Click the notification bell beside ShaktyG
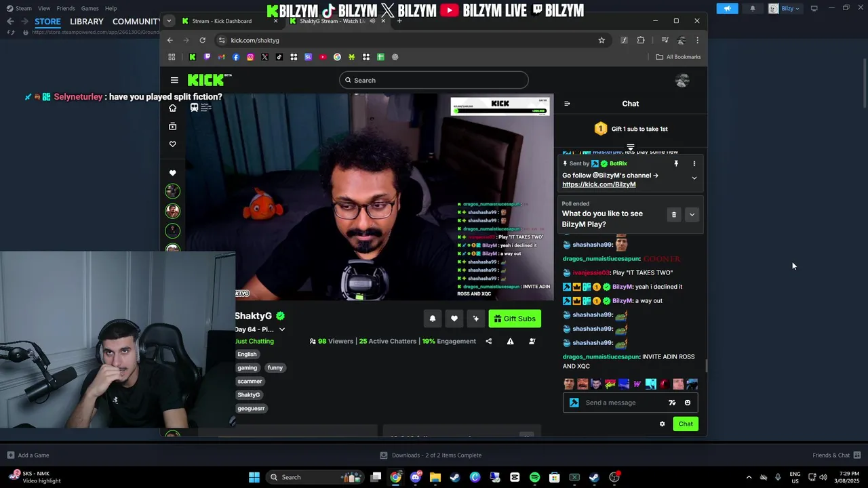This screenshot has width=868, height=488. tap(433, 319)
